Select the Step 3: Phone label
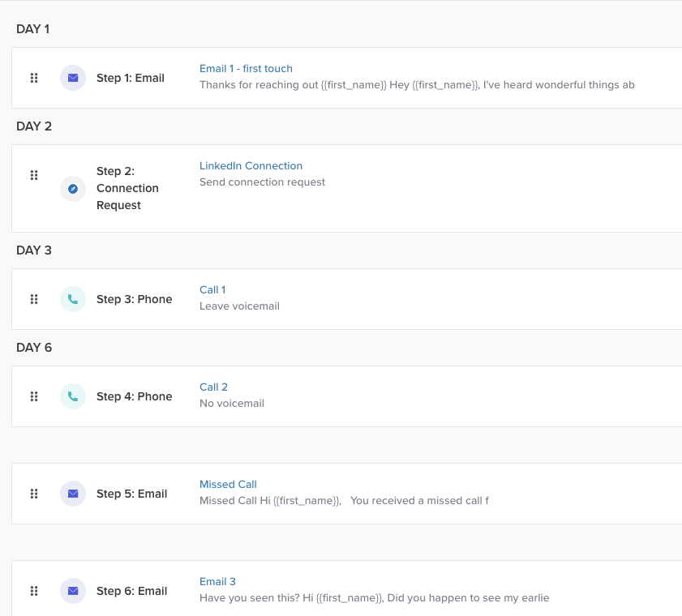 pos(135,299)
